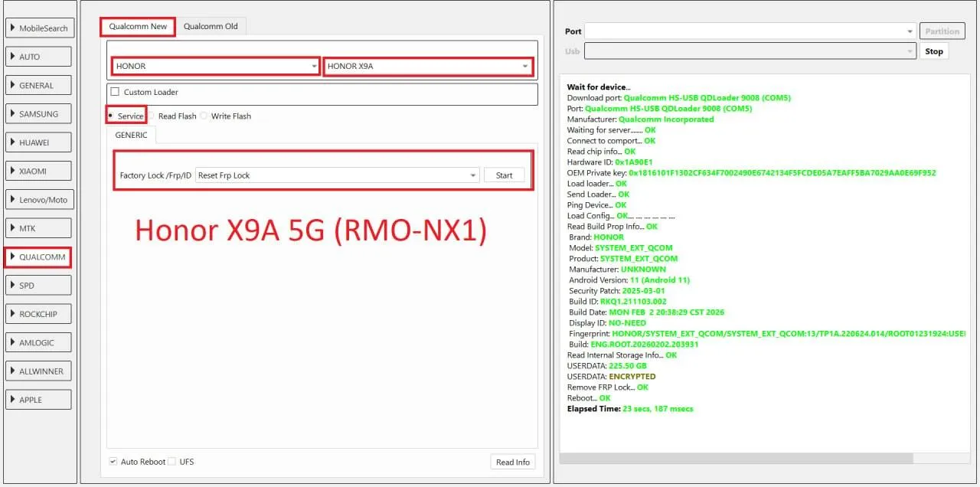This screenshot has height=487, width=980.
Task: Uncheck the Auto Reboot checkbox
Action: 113,462
